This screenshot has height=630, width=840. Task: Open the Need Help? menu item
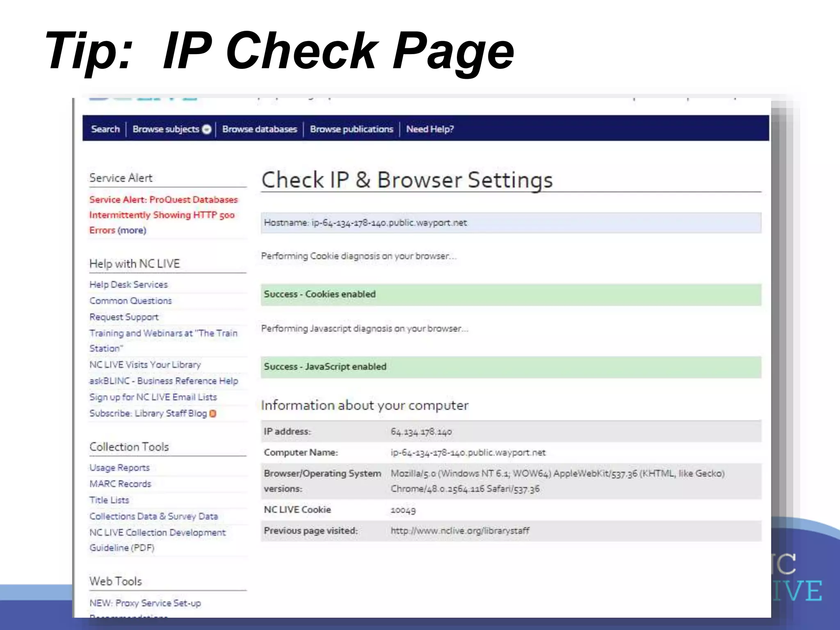tap(430, 129)
